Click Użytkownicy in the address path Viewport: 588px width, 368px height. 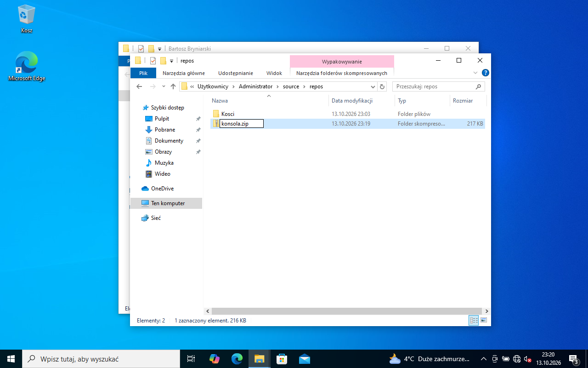[x=213, y=86]
